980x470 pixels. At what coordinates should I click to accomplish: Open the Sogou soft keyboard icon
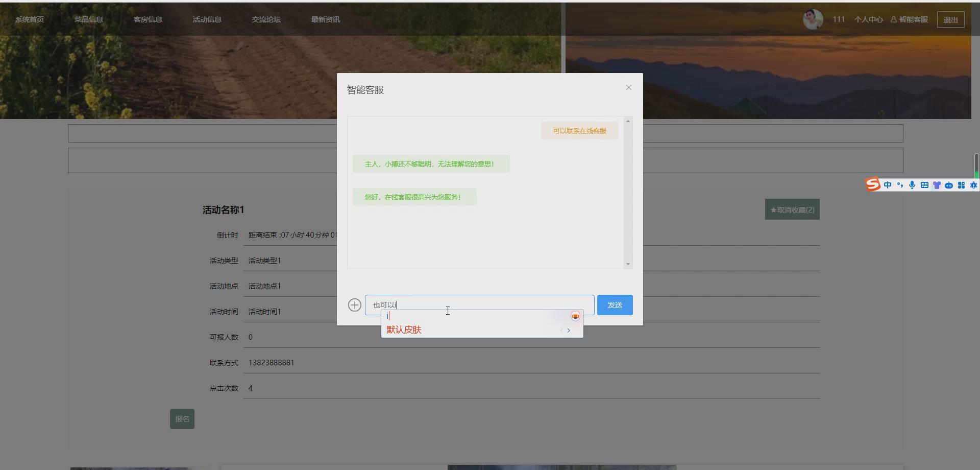[924, 185]
